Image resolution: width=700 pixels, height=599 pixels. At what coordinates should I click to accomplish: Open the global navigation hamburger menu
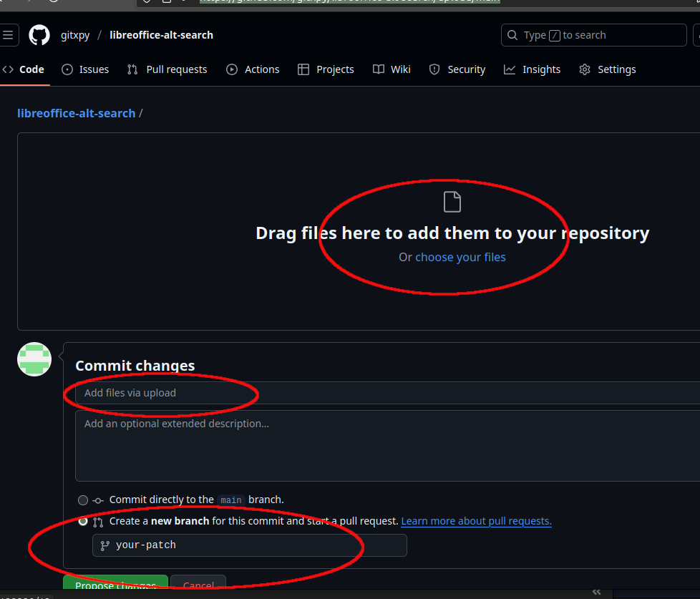click(9, 35)
